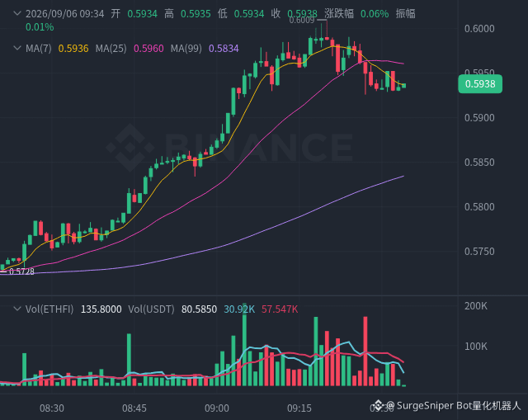Select the tallest red volume bar
The width and height of the screenshot is (528, 420).
coord(365,352)
